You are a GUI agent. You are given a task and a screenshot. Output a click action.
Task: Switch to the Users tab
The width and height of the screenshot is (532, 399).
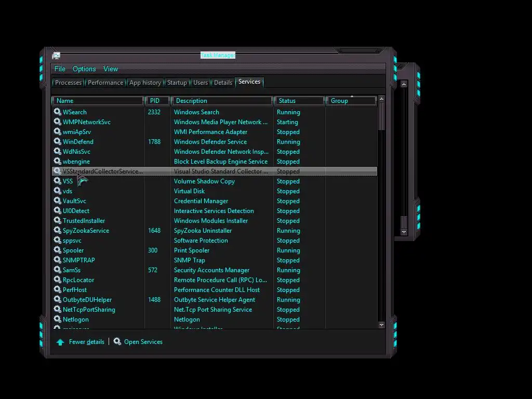pyautogui.click(x=200, y=83)
